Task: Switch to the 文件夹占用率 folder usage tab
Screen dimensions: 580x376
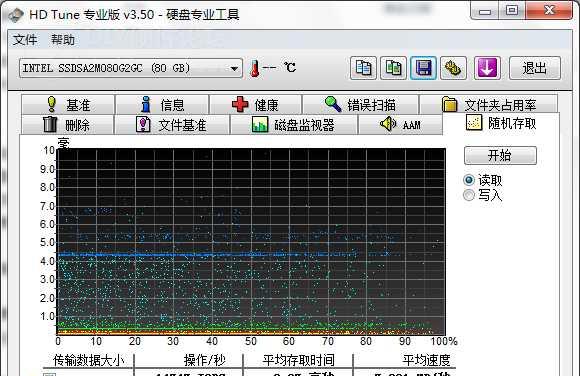Action: [x=489, y=105]
